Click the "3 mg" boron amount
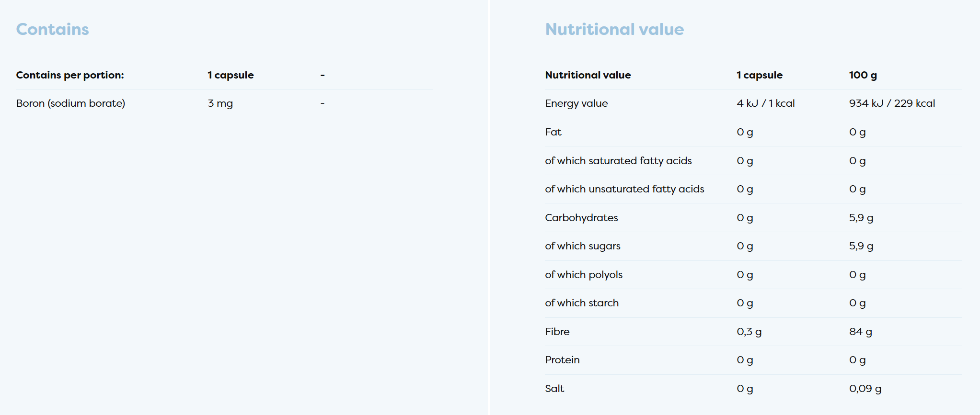 (220, 103)
